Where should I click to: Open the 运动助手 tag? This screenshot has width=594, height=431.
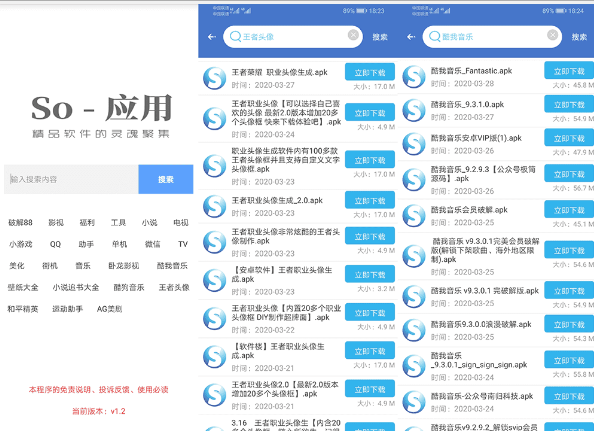[x=67, y=309]
